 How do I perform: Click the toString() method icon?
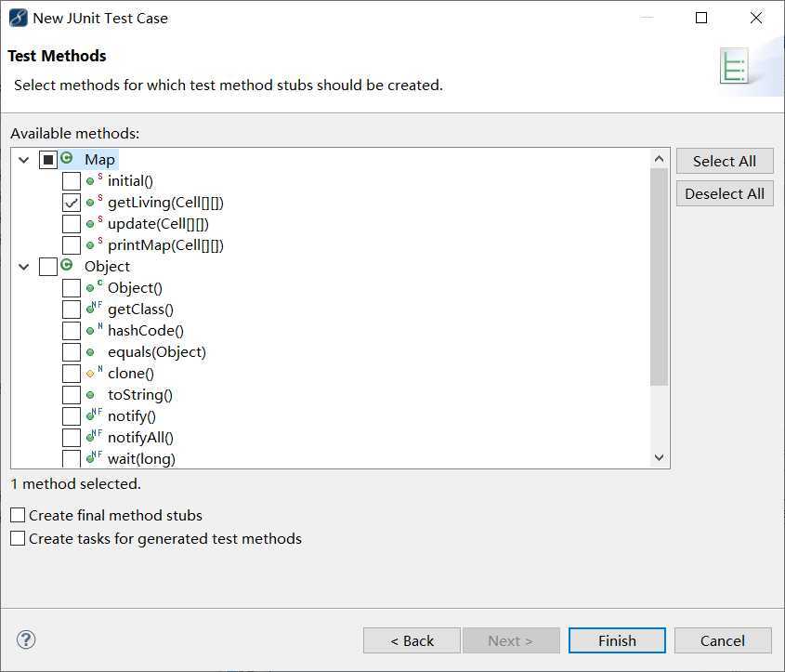pos(90,395)
